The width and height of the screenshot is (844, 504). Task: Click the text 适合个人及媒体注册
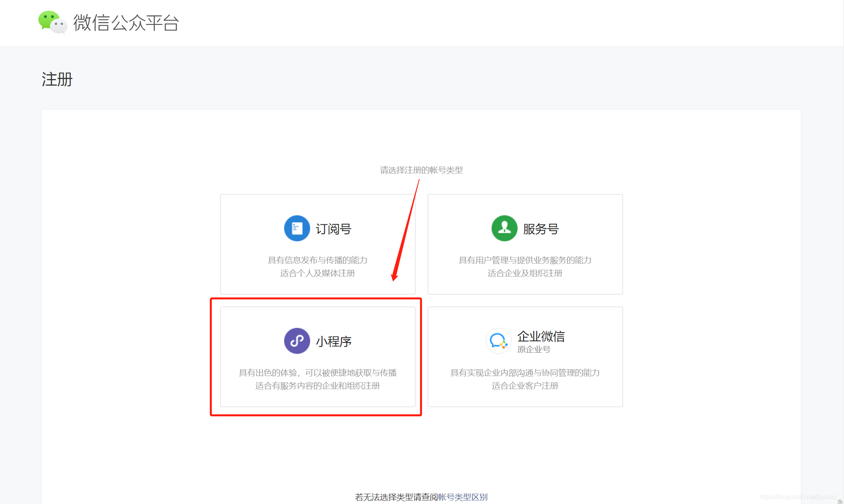click(x=318, y=273)
